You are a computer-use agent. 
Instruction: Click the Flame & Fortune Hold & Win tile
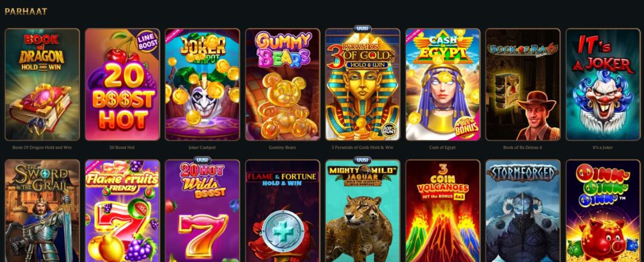coord(282,210)
